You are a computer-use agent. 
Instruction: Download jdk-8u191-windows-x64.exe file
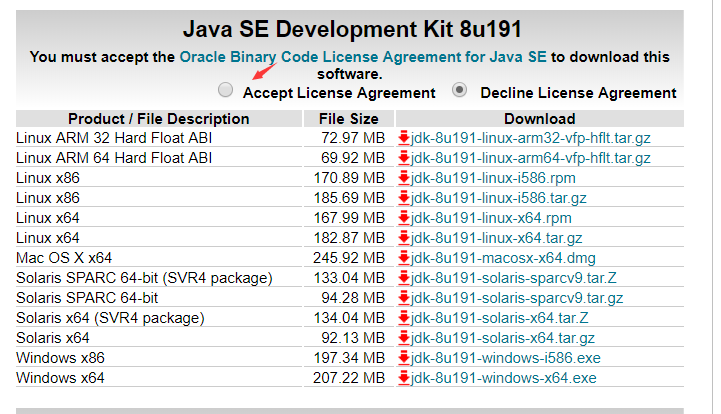click(x=504, y=378)
